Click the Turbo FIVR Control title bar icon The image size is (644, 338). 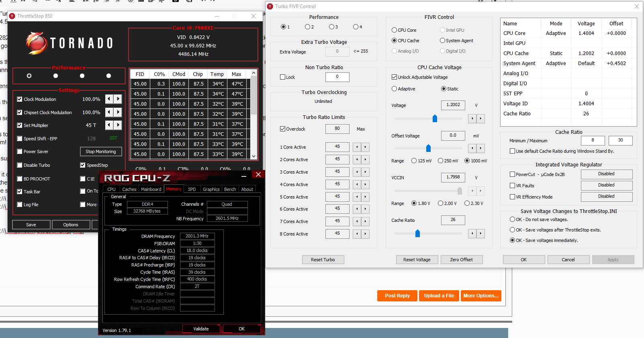click(270, 6)
